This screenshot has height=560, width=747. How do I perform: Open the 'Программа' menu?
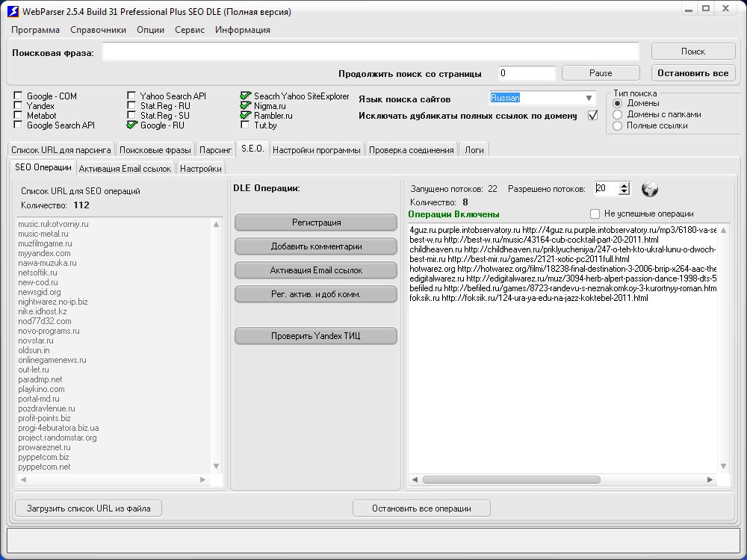36,30
